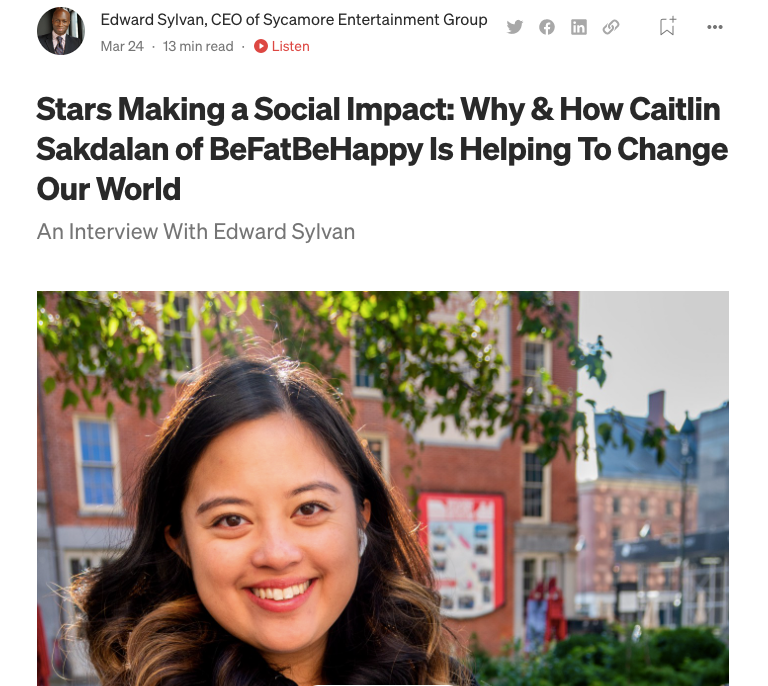
Task: Share the article on Twitter
Action: click(514, 27)
